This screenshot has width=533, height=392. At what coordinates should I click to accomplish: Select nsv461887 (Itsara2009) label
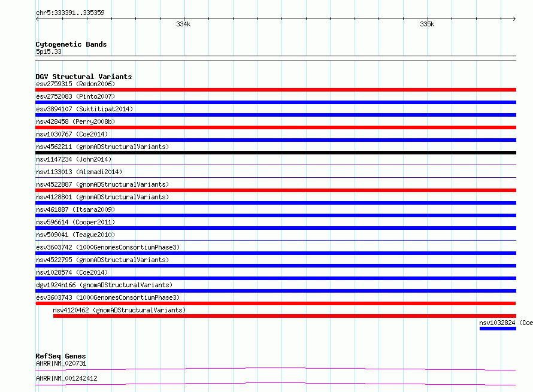click(75, 209)
